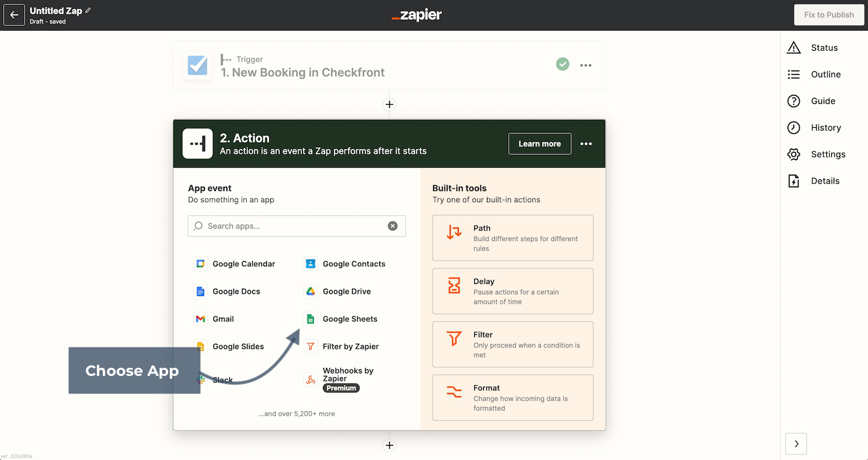Open the trigger step three-dot menu

pyautogui.click(x=586, y=65)
